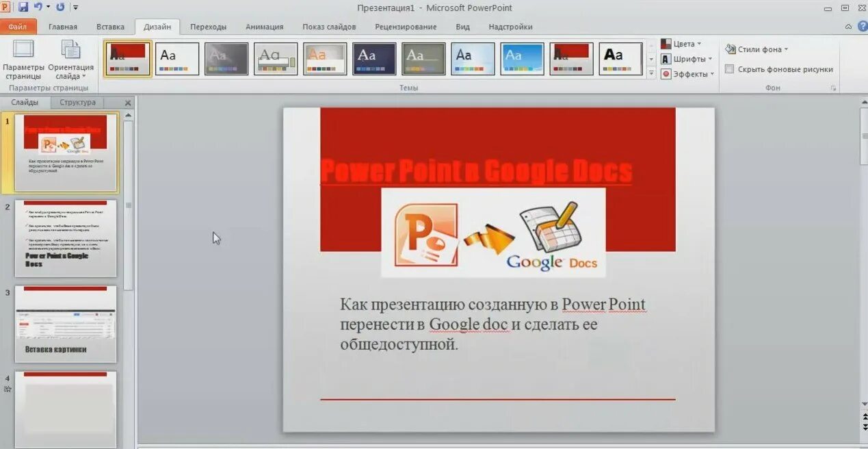Apply the gray-green theme with white Aa
This screenshot has height=449, width=868.
pyautogui.click(x=423, y=59)
